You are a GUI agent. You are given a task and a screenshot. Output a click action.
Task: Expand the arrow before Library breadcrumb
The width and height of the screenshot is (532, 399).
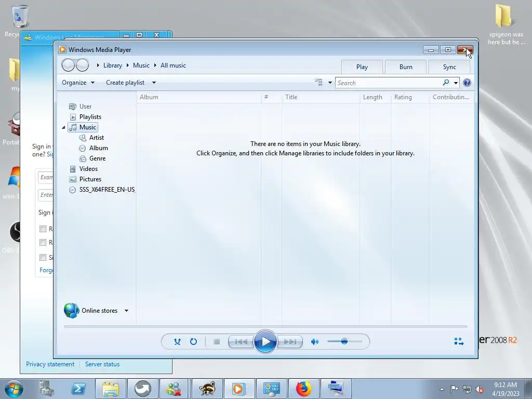98,65
